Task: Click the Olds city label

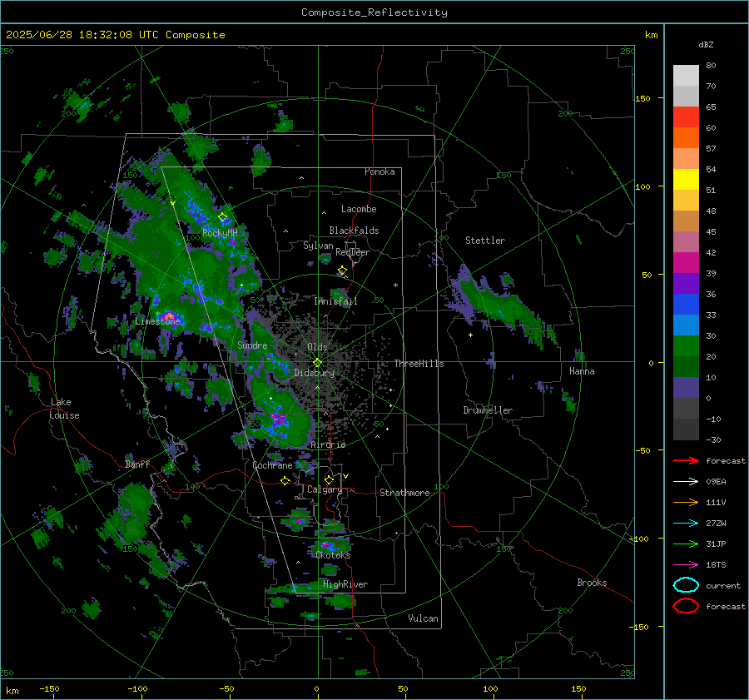Action: tap(317, 347)
